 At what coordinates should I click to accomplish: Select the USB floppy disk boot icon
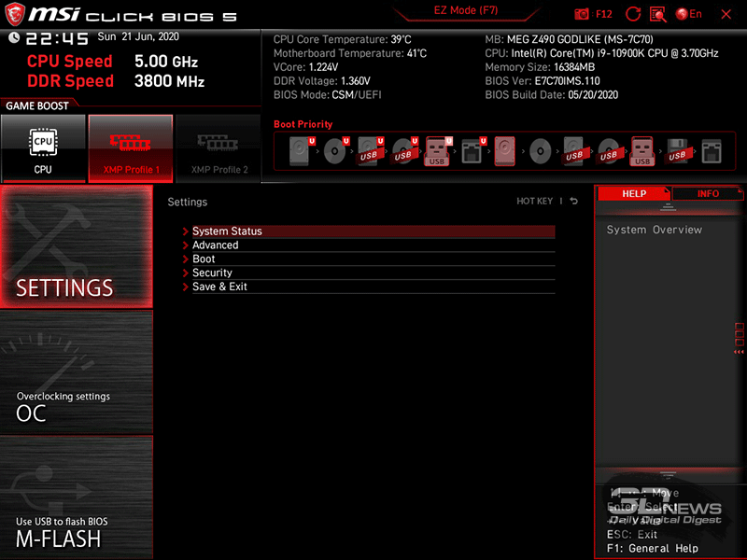point(677,151)
